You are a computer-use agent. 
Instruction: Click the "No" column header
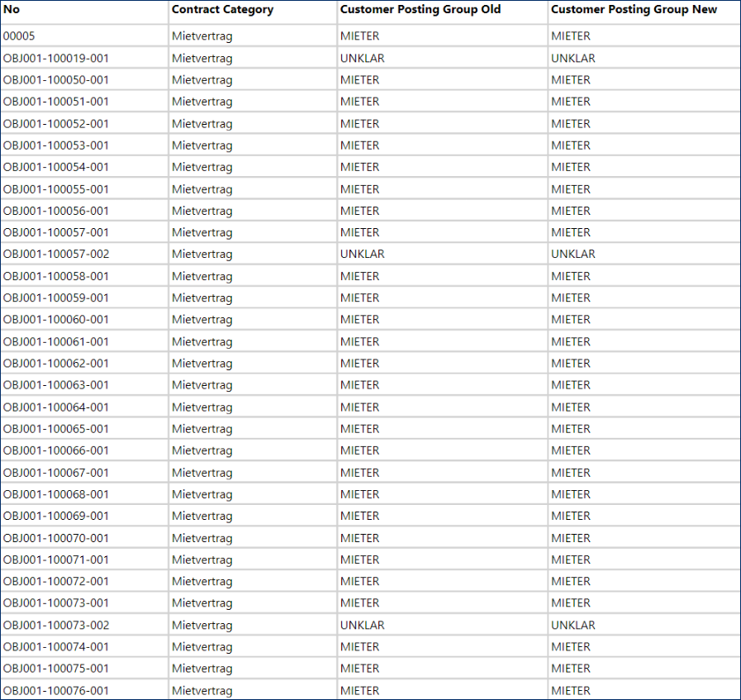[x=12, y=10]
